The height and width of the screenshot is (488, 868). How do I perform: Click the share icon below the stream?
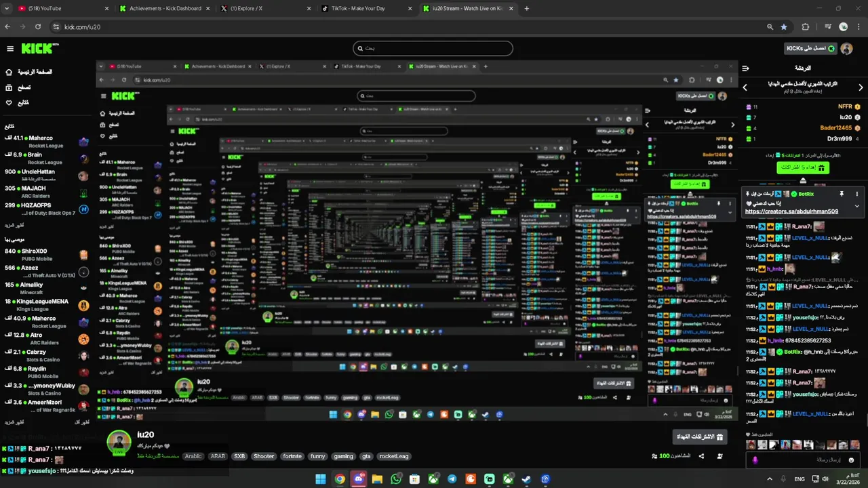click(701, 456)
